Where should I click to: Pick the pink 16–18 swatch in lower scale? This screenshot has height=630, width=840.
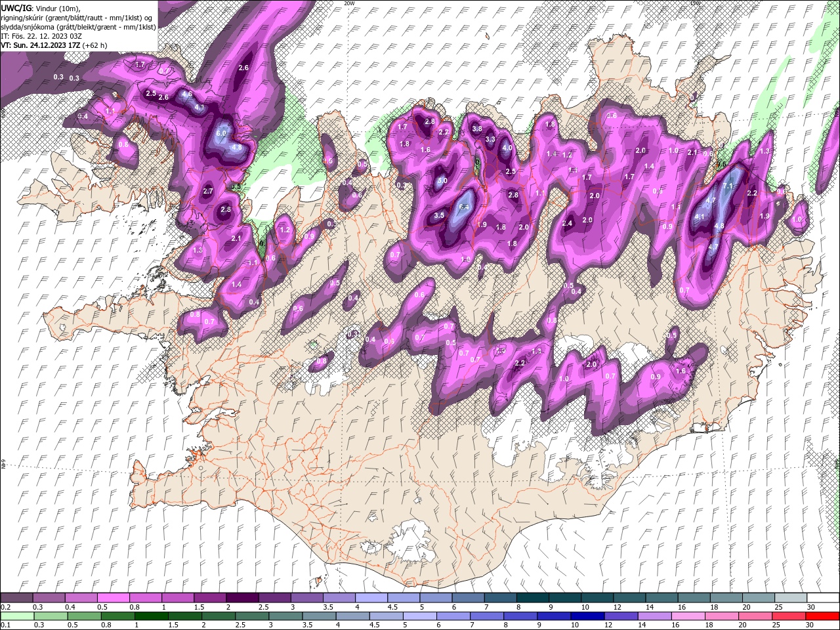(x=688, y=616)
